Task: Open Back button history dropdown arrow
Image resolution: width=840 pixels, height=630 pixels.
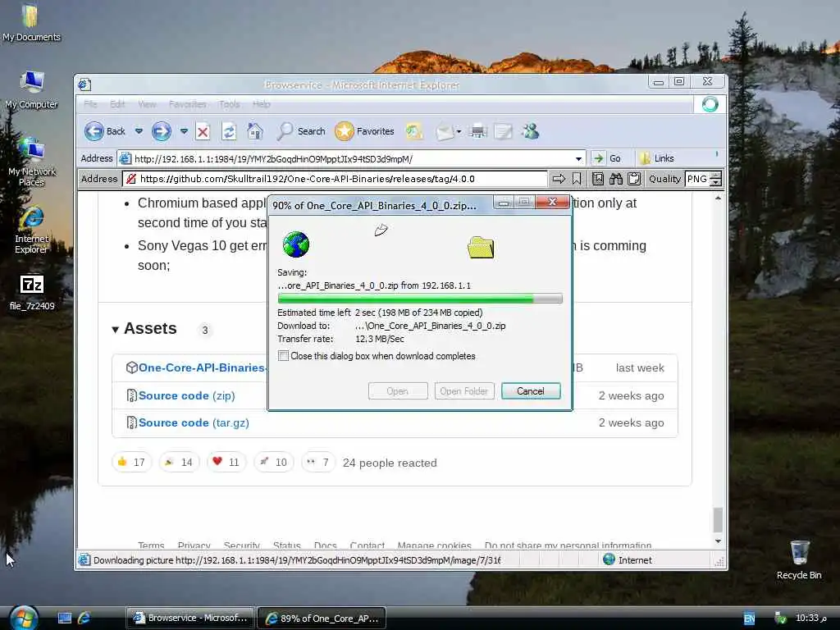Action: click(139, 131)
